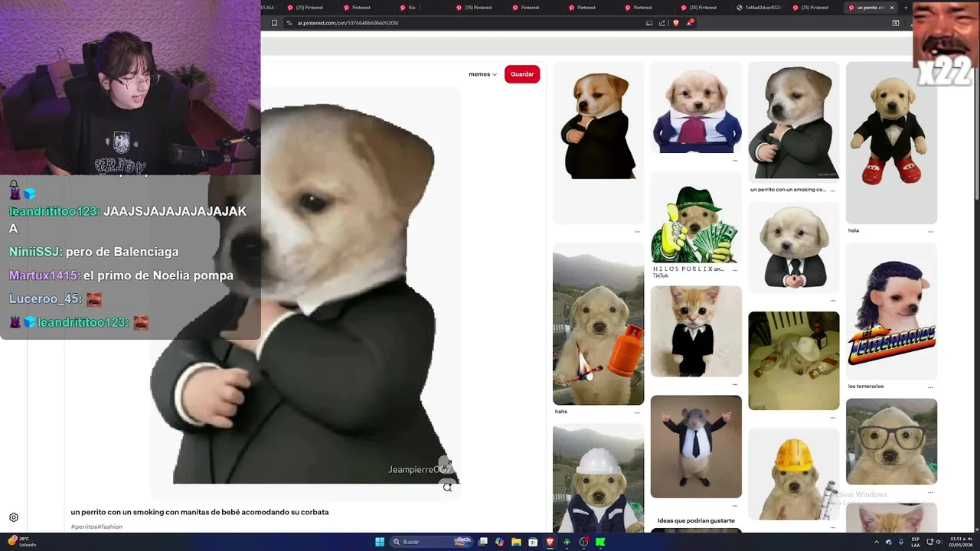980x551 pixels.
Task: Click the Brave browser taskbar icon
Action: coord(550,542)
